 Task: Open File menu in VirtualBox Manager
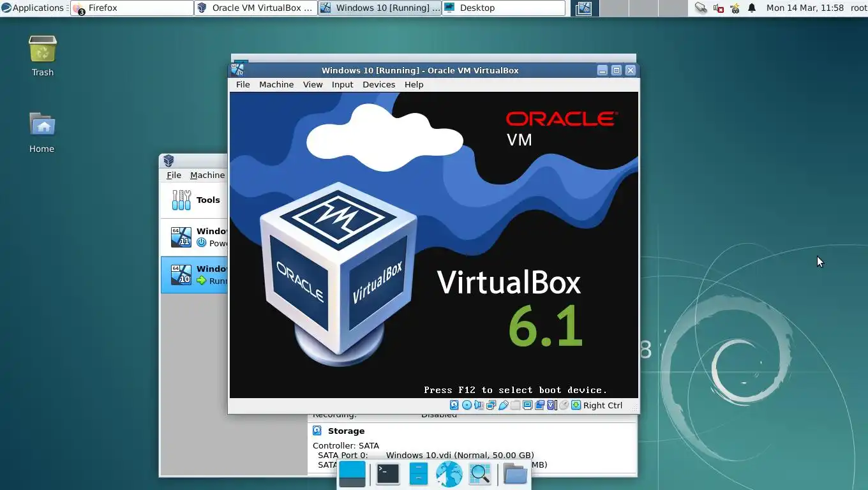pos(174,175)
